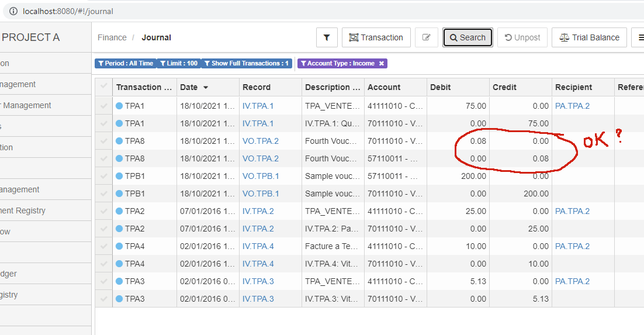Click blue status dot of first TPA1 row
This screenshot has width=644, height=335.
120,106
